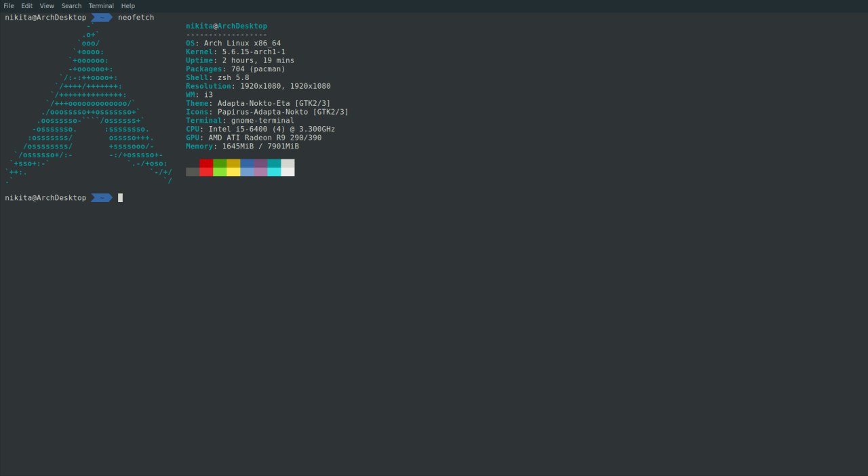Click the dark yellow color block

pyautogui.click(x=233, y=163)
